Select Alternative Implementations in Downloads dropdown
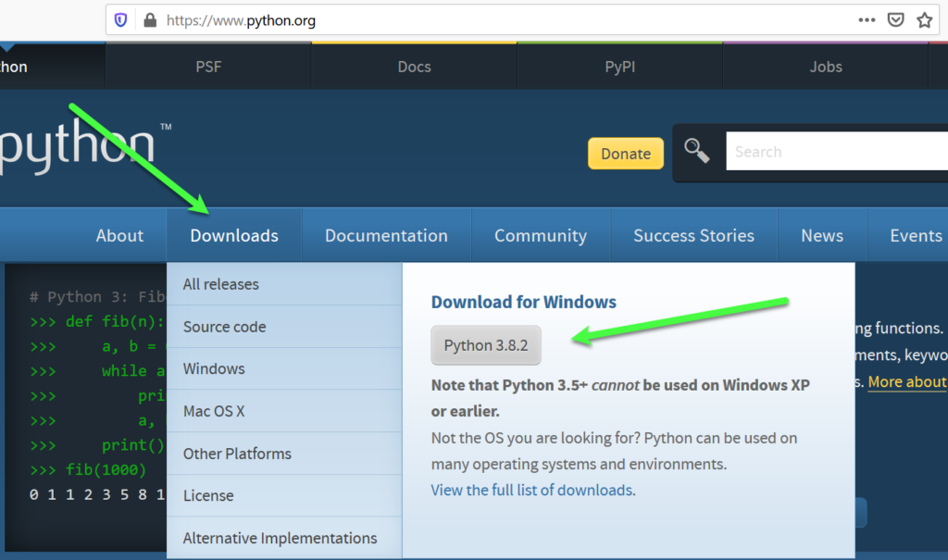 click(x=284, y=538)
